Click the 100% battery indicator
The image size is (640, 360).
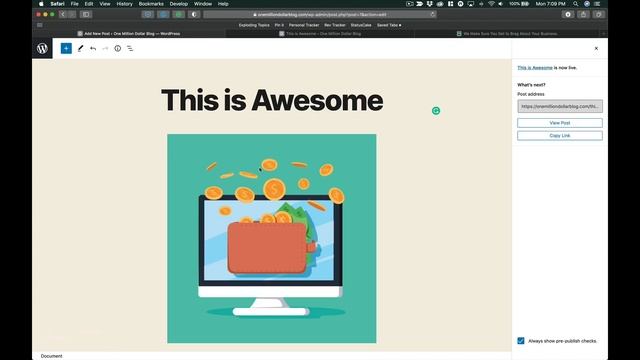tap(519, 4)
